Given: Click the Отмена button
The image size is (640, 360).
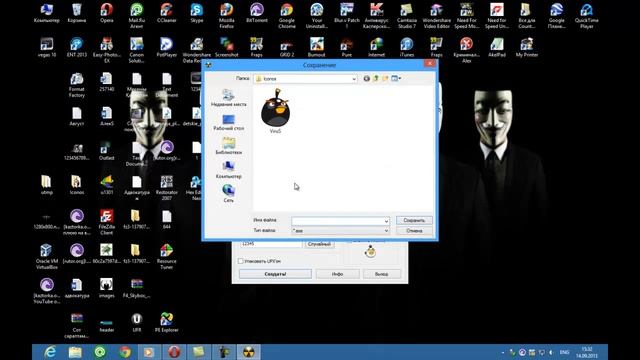Looking at the screenshot, I should pos(414,231).
